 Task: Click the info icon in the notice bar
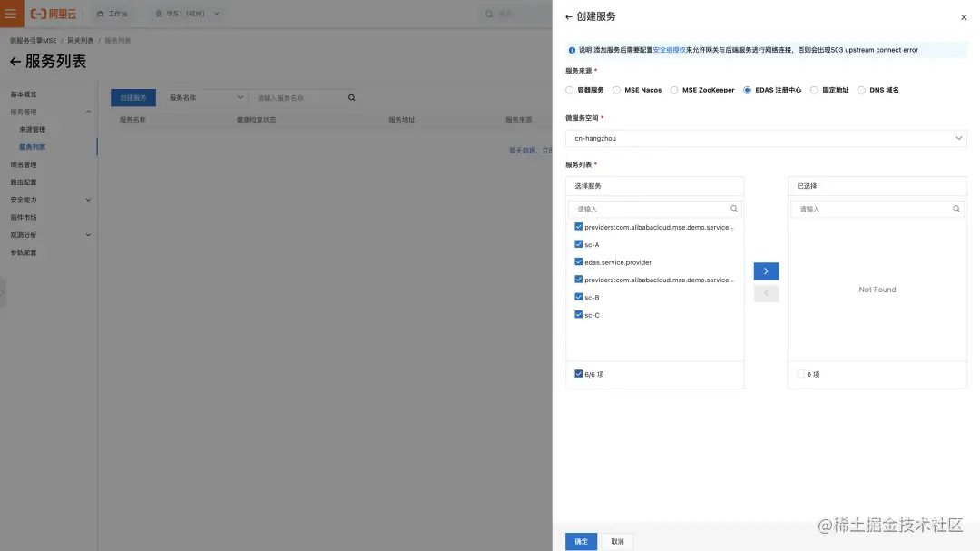[572, 50]
